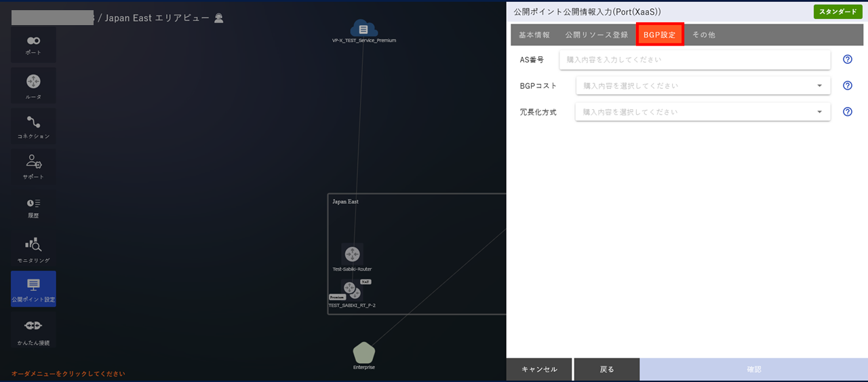Image resolution: width=868 pixels, height=382 pixels.
Task: Select 公開ポイント設定 in the sidebar
Action: 33,289
